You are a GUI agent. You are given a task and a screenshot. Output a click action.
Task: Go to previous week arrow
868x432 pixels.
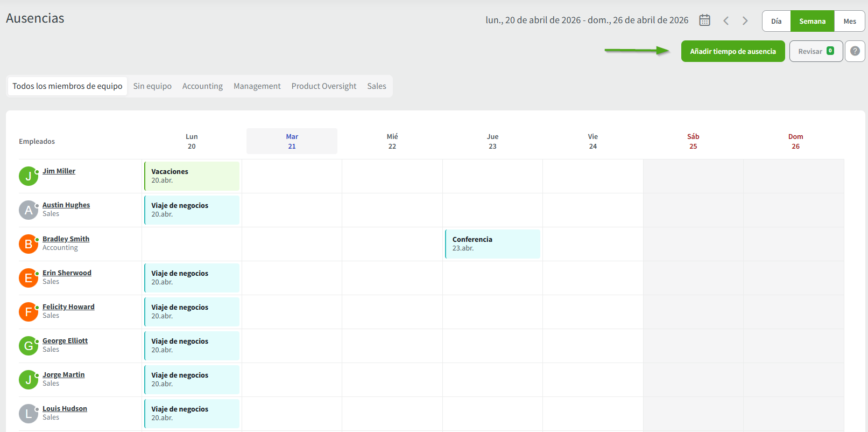[x=726, y=20]
